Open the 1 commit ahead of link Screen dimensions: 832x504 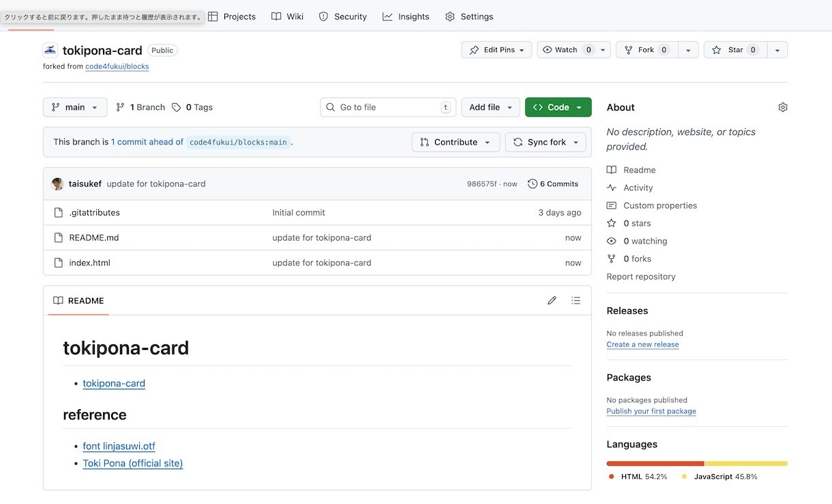click(x=147, y=142)
